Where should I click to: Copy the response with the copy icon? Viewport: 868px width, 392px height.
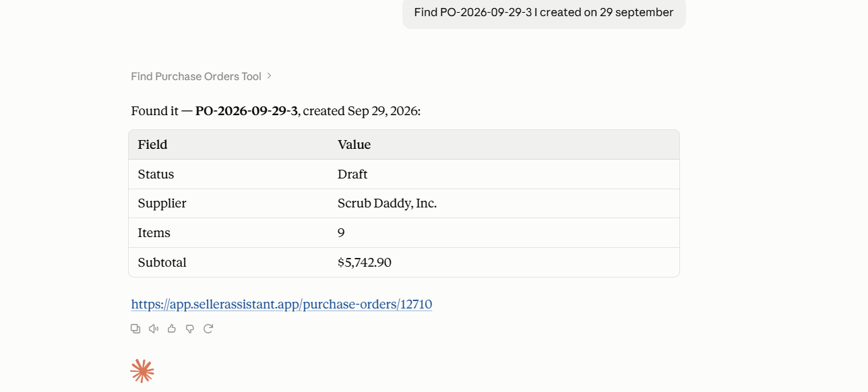click(x=135, y=329)
